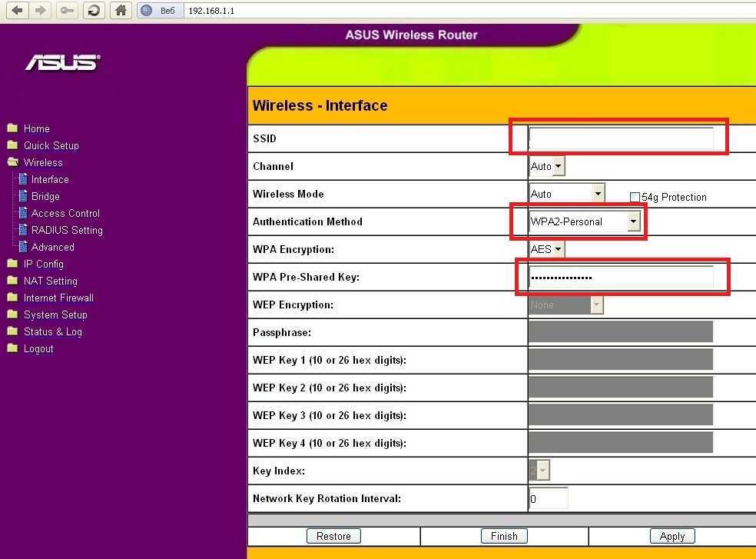Click the Wireless - Interface heading

(320, 105)
